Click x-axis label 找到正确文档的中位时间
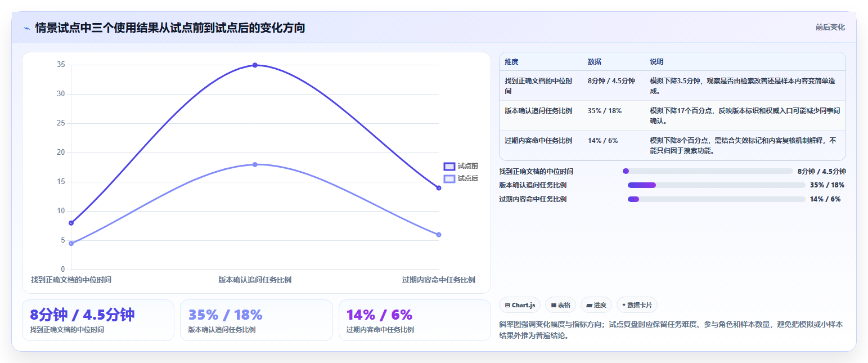Viewport: 868px width, 363px height. click(71, 280)
